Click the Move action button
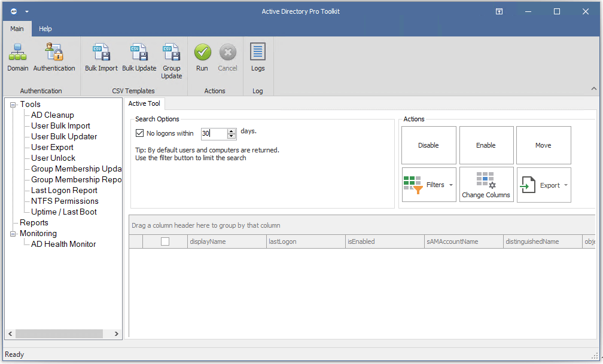The width and height of the screenshot is (603, 364). point(543,145)
